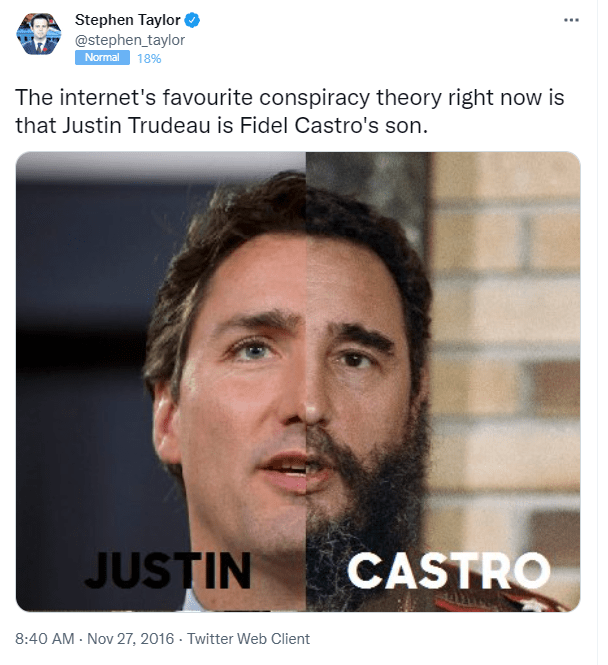Open the Stephen Taylor display name link

pos(128,20)
